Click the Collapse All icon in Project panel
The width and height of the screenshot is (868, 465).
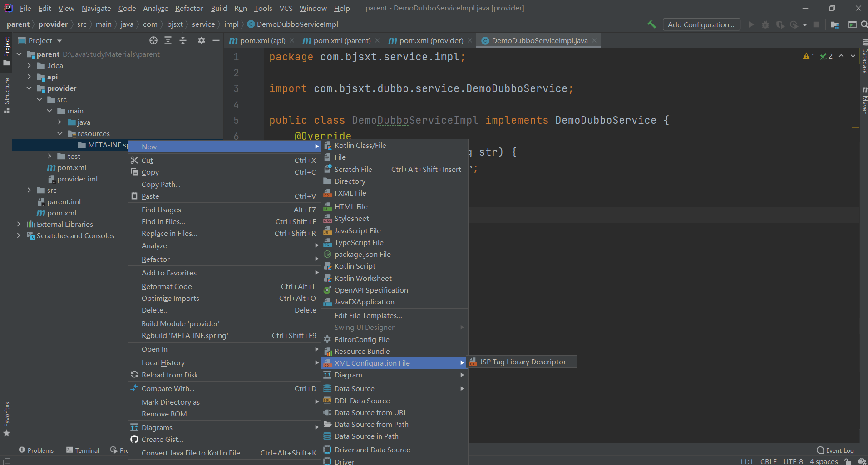pyautogui.click(x=183, y=40)
